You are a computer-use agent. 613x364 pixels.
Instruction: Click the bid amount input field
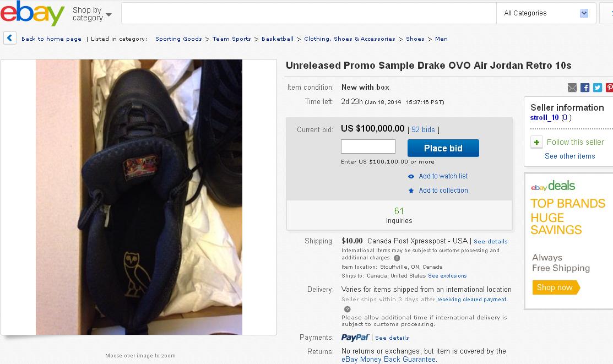368,146
